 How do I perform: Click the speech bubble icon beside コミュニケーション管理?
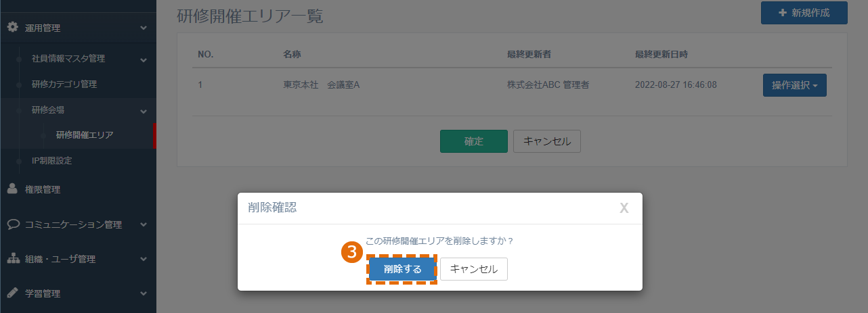(x=12, y=224)
